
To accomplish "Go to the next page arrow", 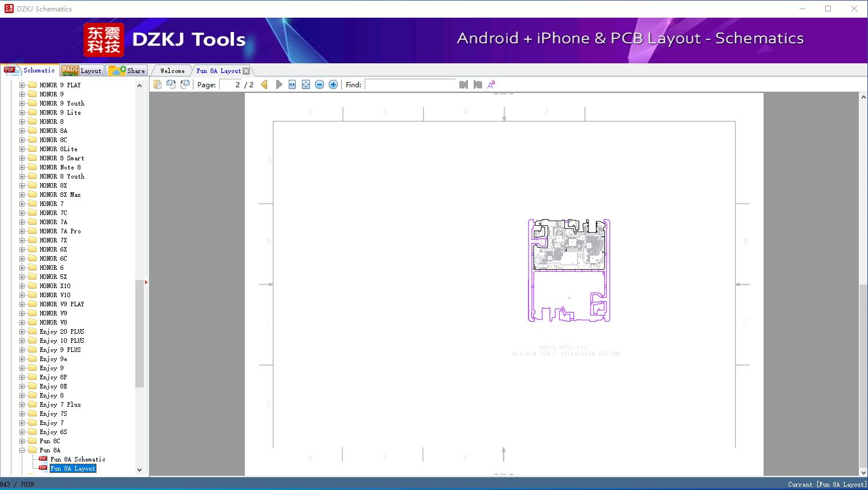I will 278,84.
